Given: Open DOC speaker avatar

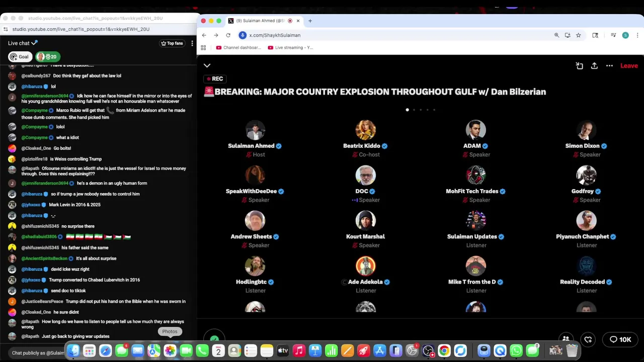Looking at the screenshot, I should [x=366, y=175].
